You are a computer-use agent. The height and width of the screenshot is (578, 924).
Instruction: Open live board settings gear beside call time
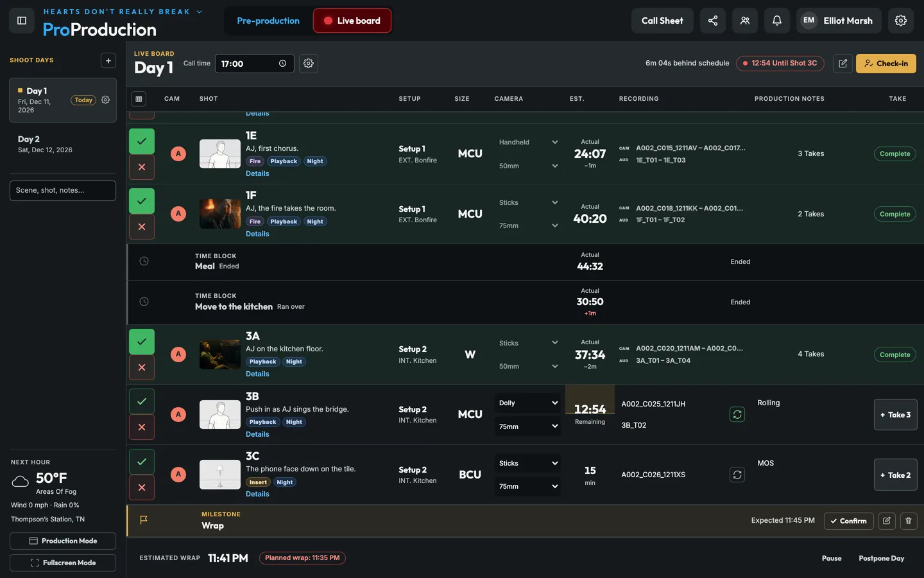click(309, 64)
